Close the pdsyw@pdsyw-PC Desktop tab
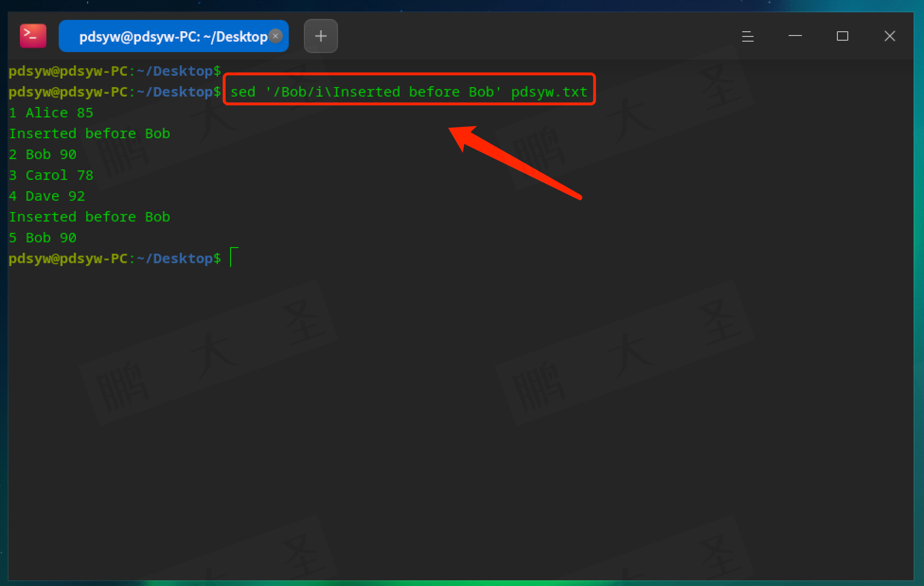Viewport: 924px width, 586px height. [x=275, y=36]
